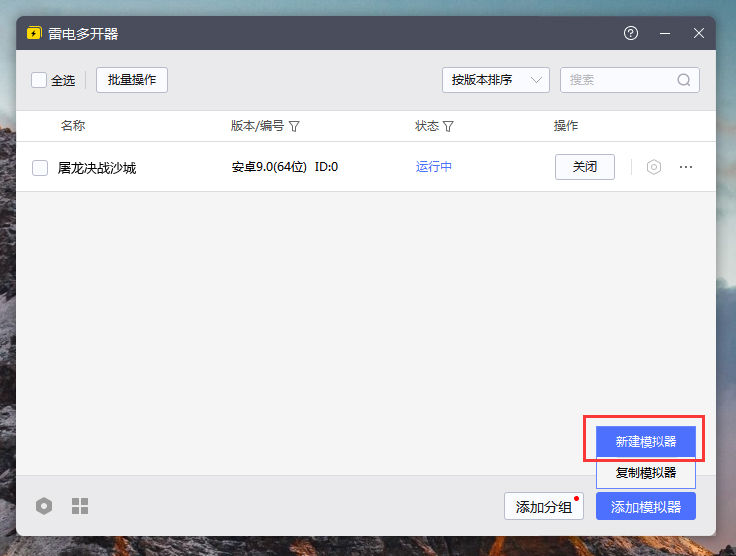Open the three-dot more menu in the emulator row
736x556 pixels.
coord(686,167)
